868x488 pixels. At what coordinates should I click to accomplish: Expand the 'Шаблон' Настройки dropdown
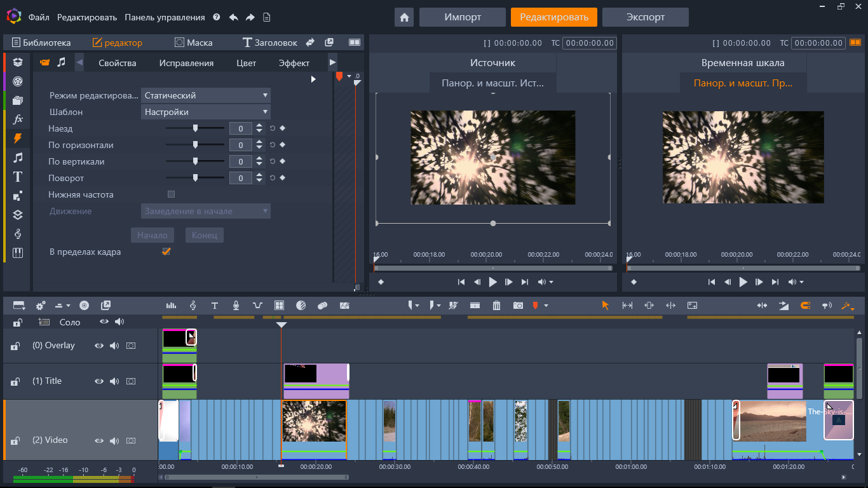click(x=205, y=112)
